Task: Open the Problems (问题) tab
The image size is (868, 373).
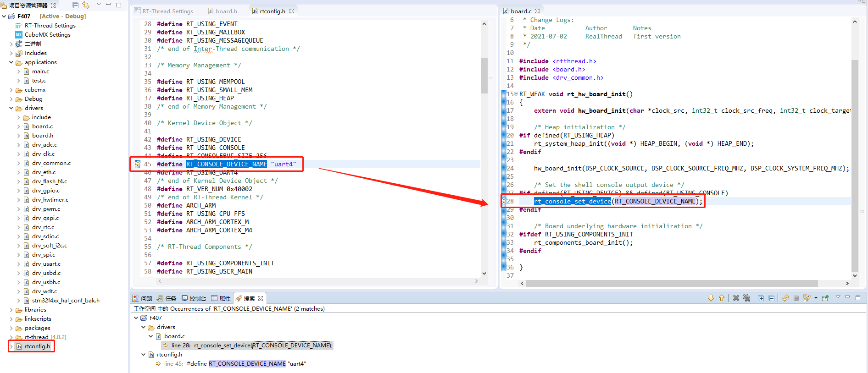Action: tap(143, 298)
